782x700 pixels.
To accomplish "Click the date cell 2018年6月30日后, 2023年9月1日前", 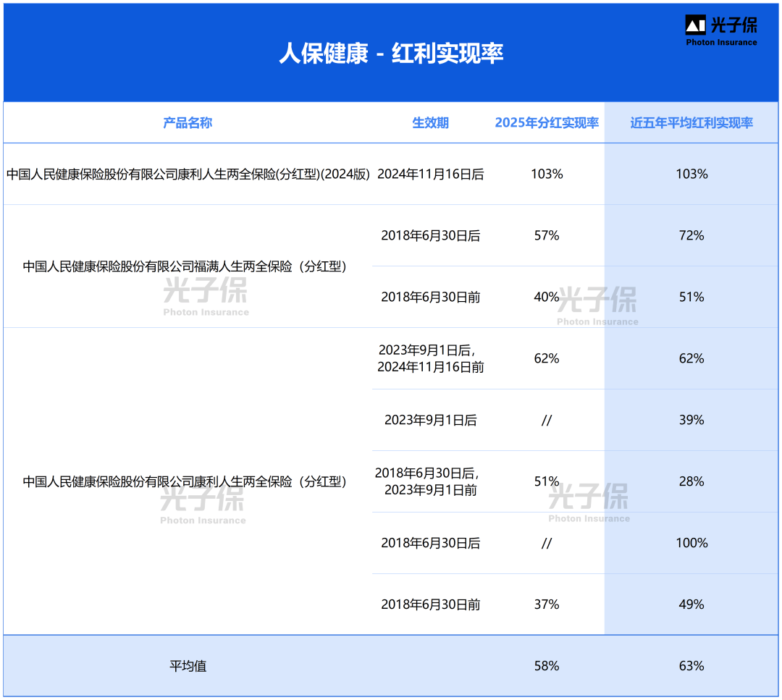I will click(428, 481).
